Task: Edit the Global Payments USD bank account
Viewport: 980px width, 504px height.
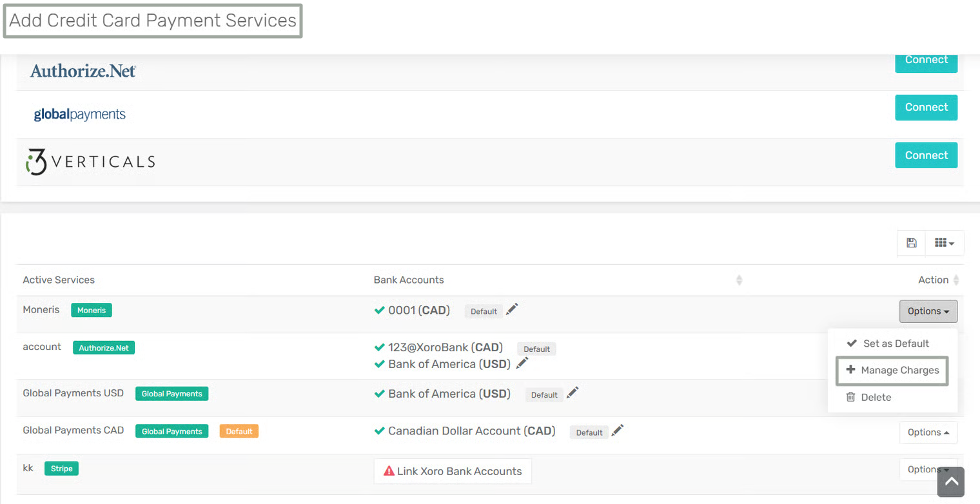Action: pos(573,393)
